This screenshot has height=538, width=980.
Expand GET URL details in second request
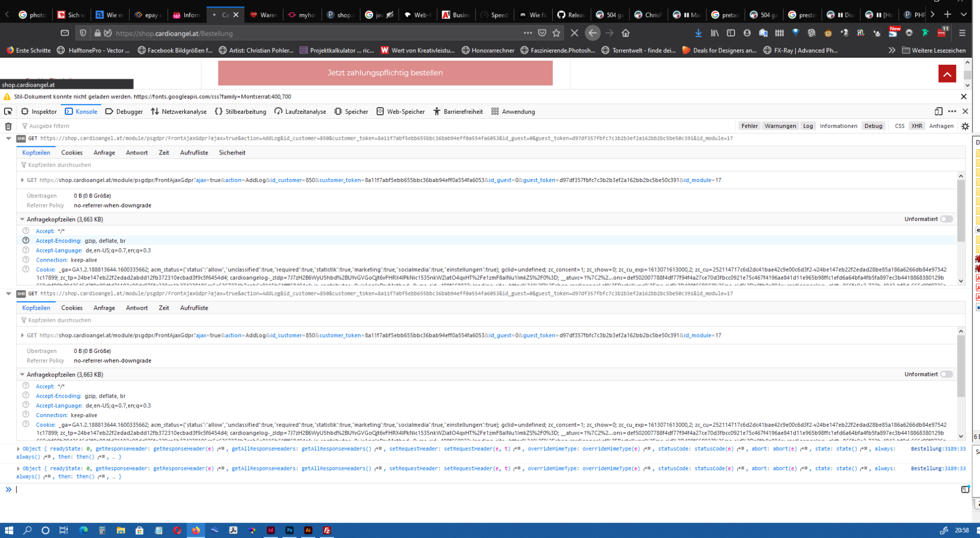pos(22,335)
